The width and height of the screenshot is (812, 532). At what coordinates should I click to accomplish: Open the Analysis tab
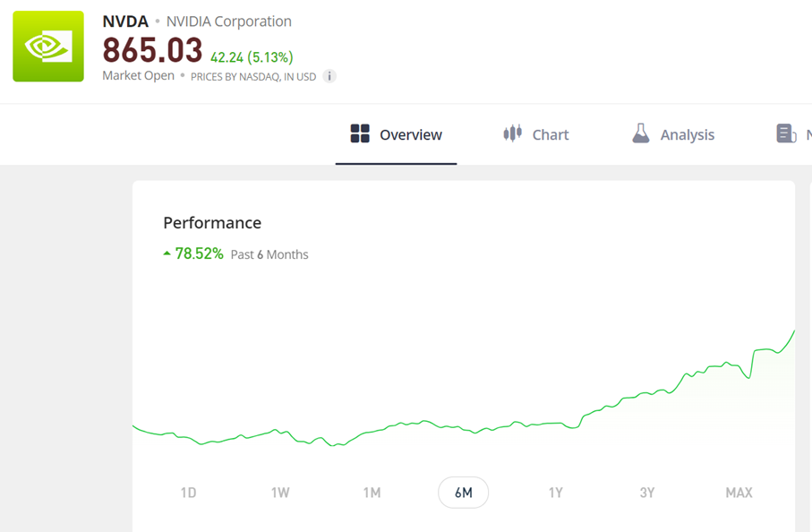point(673,134)
